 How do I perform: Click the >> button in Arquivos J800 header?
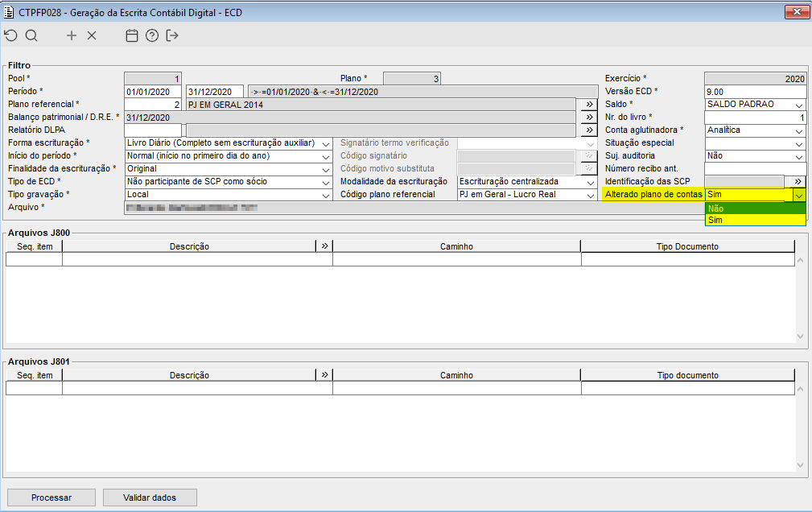[324, 246]
